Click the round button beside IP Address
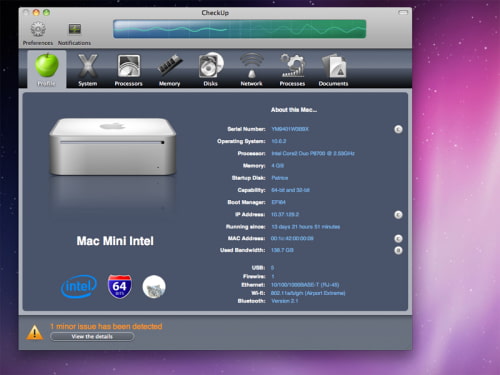Viewport: 500px width, 375px height. [398, 215]
